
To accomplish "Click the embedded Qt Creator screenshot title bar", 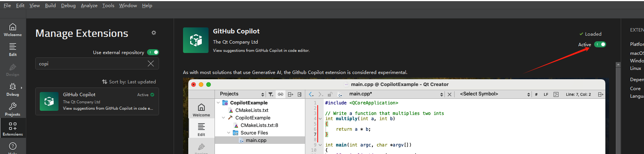I will pyautogui.click(x=397, y=84).
